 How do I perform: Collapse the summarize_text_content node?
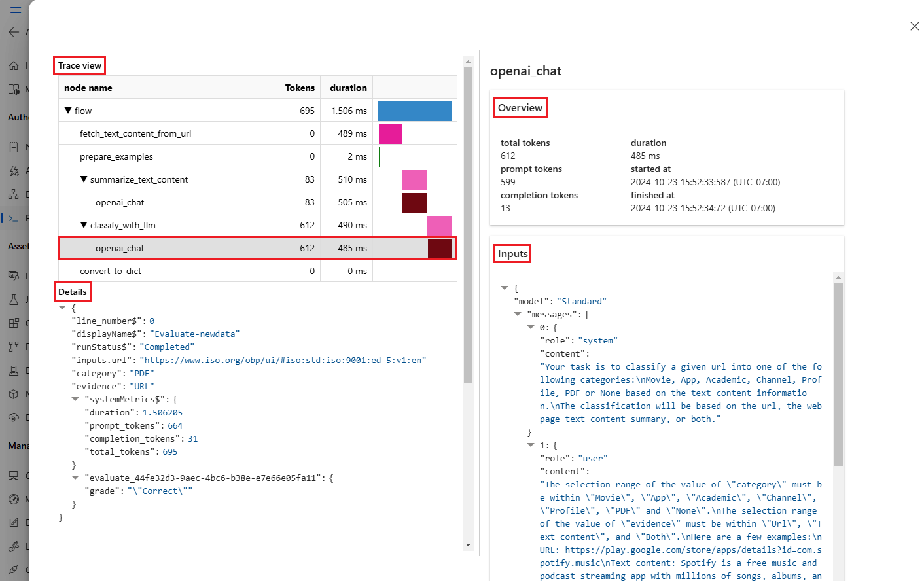84,179
